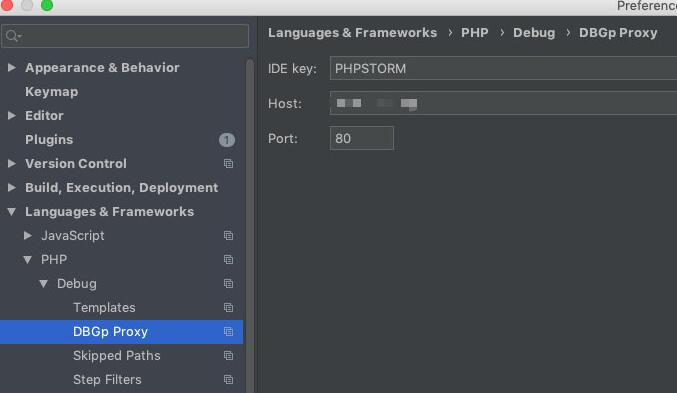Screen dimensions: 677x393
Task: Select Debug under PHP
Action: [x=77, y=284]
